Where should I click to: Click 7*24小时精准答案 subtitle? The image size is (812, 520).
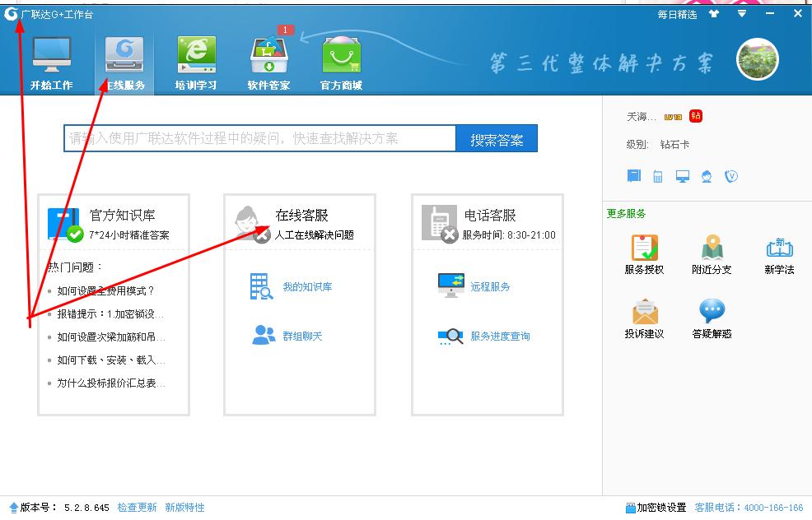[129, 235]
